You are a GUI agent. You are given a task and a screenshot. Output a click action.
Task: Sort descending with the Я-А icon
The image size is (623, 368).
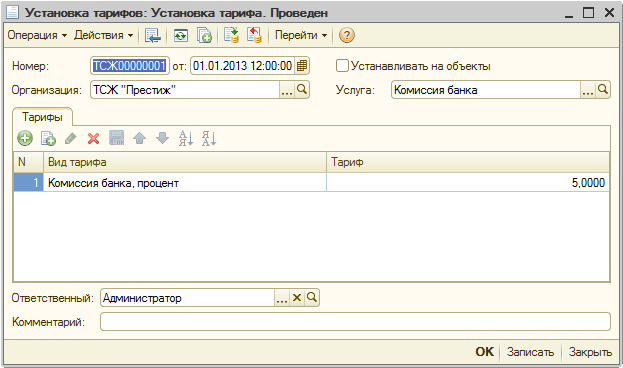coord(209,138)
